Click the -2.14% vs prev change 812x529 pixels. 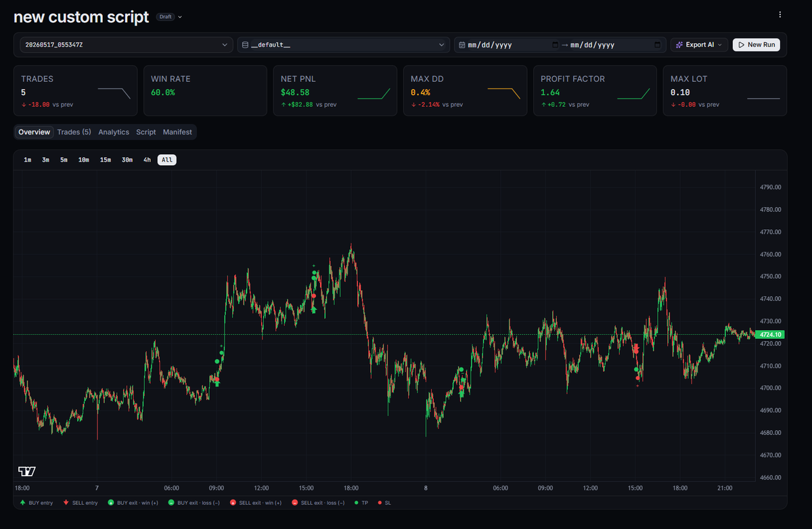click(436, 105)
